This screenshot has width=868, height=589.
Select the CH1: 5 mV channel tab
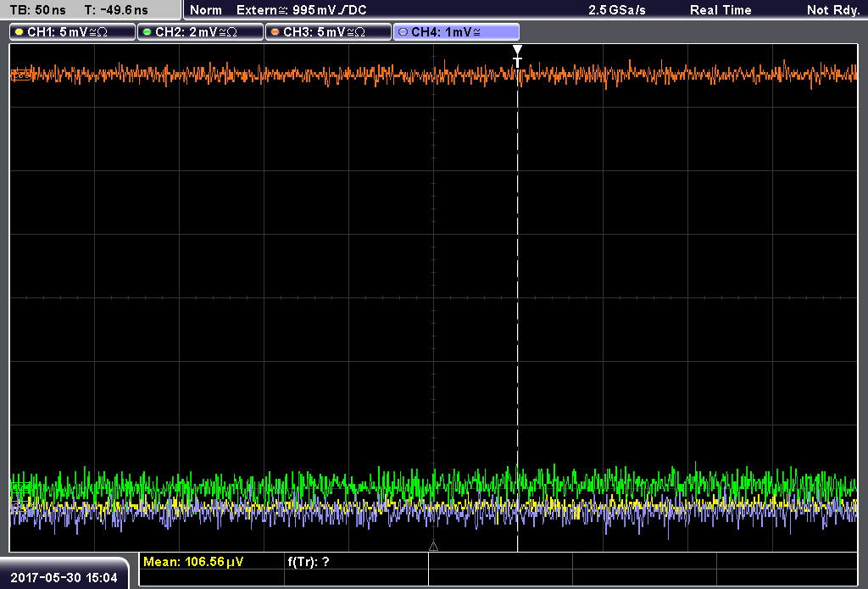coord(73,32)
